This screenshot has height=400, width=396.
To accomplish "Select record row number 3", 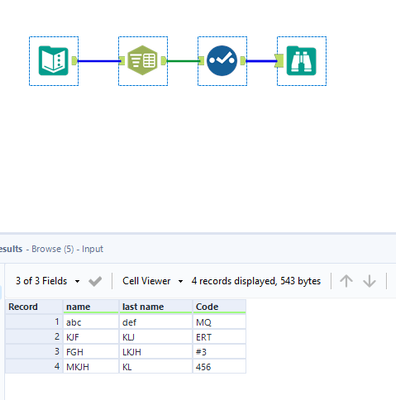I will click(34, 352).
